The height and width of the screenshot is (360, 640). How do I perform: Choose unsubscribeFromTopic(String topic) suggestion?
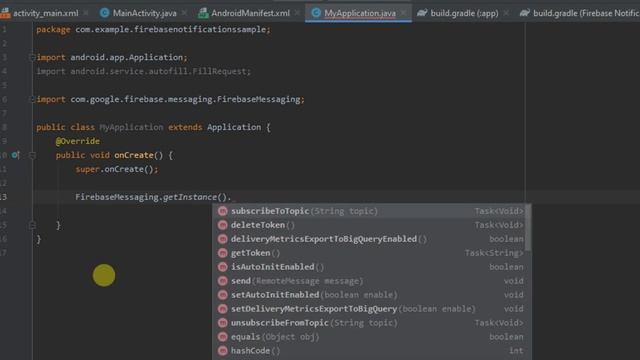[x=369, y=323]
